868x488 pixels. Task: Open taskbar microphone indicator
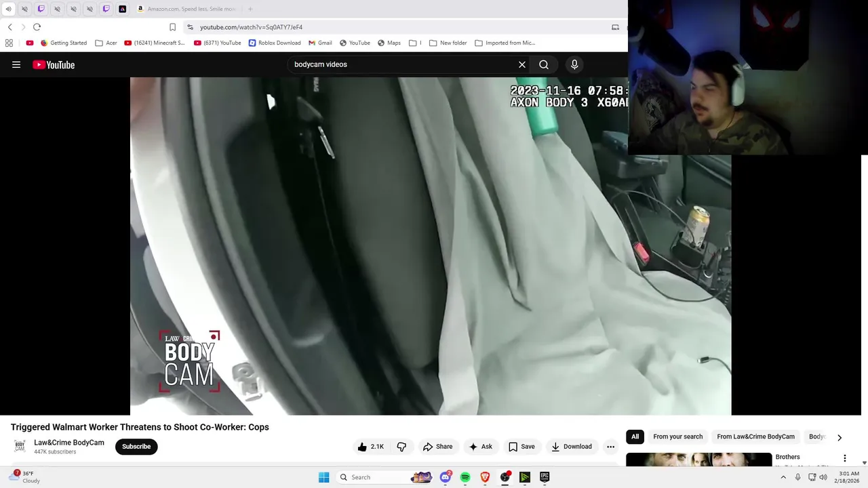click(797, 477)
